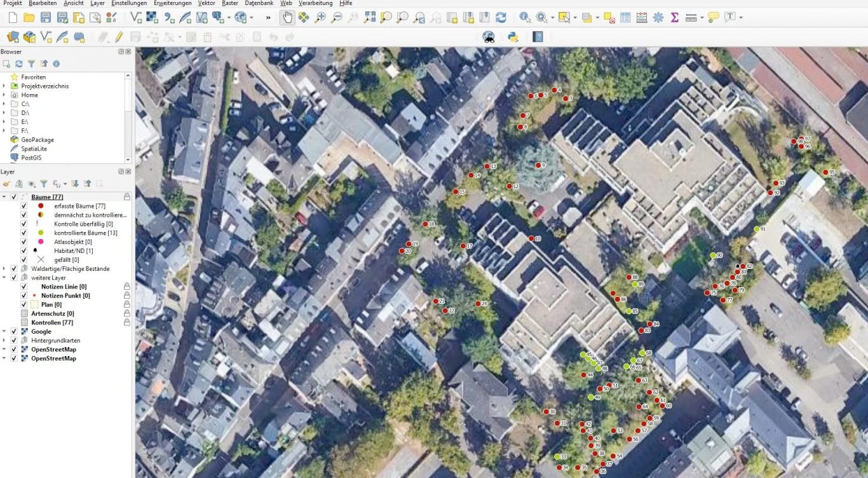Click the Show Statistical Summary sigma icon
This screenshot has width=868, height=478.
click(675, 17)
